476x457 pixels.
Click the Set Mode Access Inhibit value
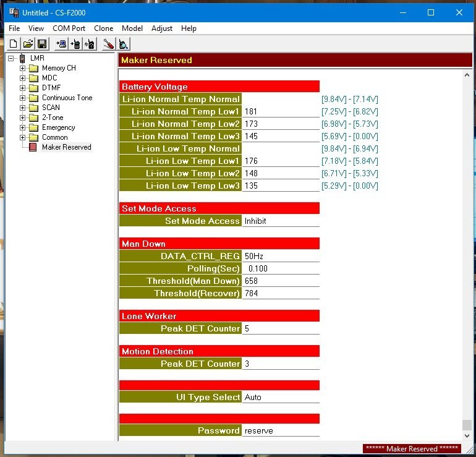[280, 221]
